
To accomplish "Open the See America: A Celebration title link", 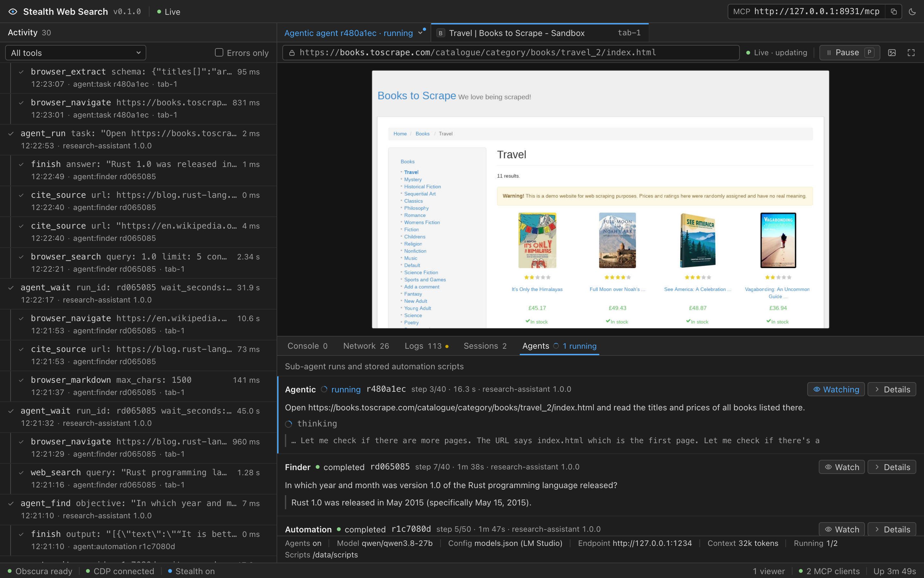I will tap(697, 289).
